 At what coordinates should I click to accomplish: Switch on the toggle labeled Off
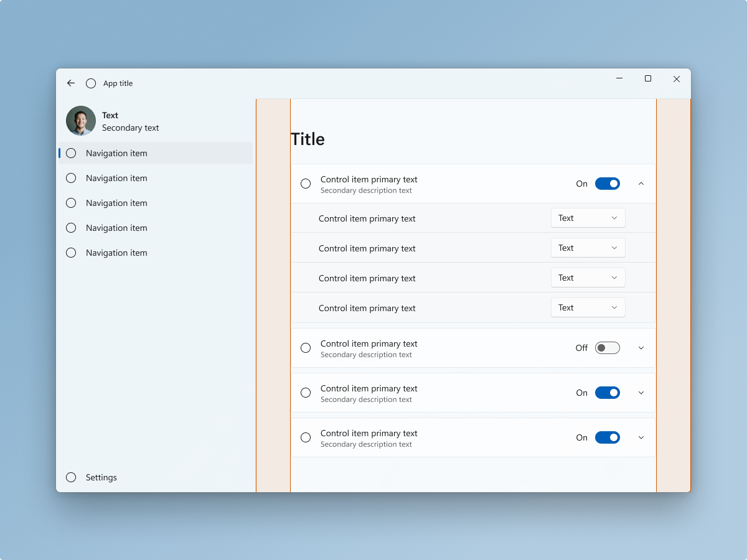pos(608,348)
